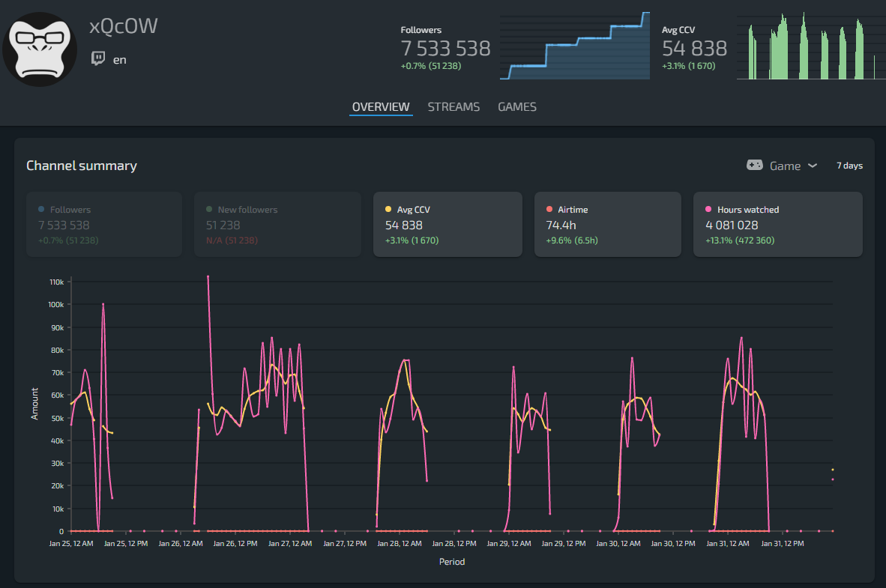This screenshot has width=886, height=588.
Task: Click the +0.7% (51 238) header follower change
Action: 431,66
